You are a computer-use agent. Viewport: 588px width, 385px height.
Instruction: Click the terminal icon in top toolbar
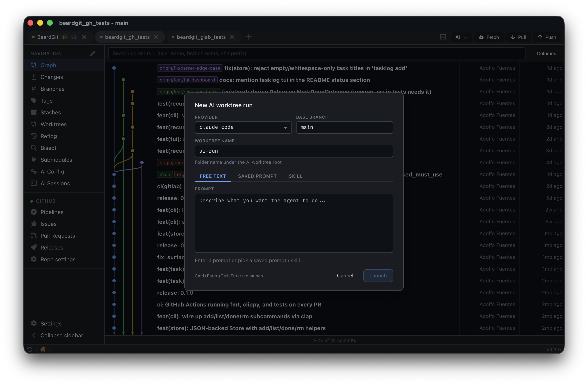tap(443, 37)
